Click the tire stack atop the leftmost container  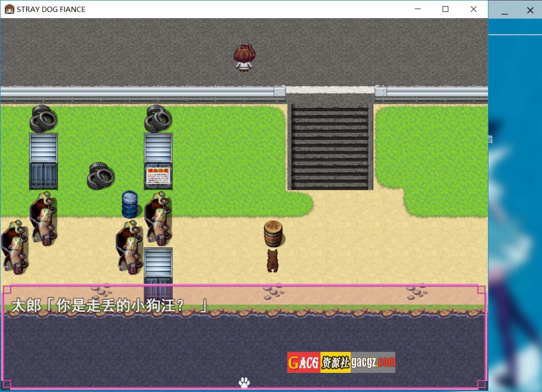click(x=43, y=118)
